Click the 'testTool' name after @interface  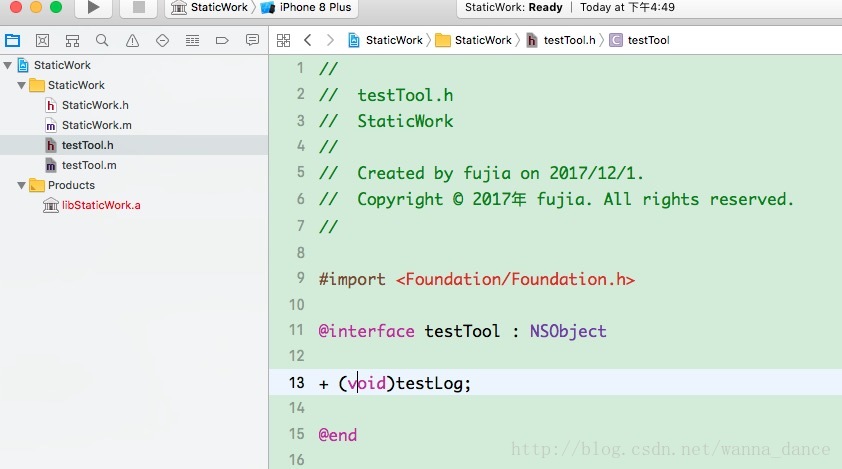coord(462,331)
